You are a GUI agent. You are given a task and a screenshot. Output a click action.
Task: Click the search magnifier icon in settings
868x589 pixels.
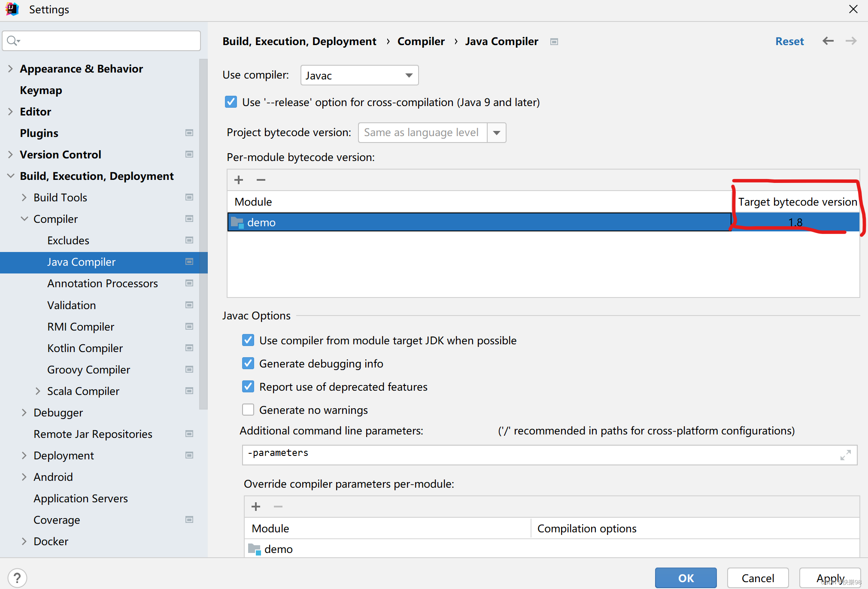tap(13, 41)
